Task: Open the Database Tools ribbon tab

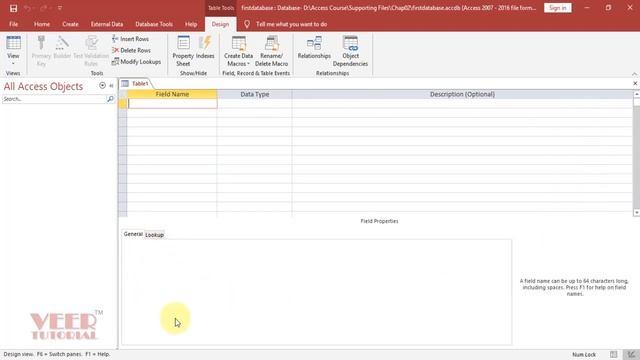Action: coord(154,24)
